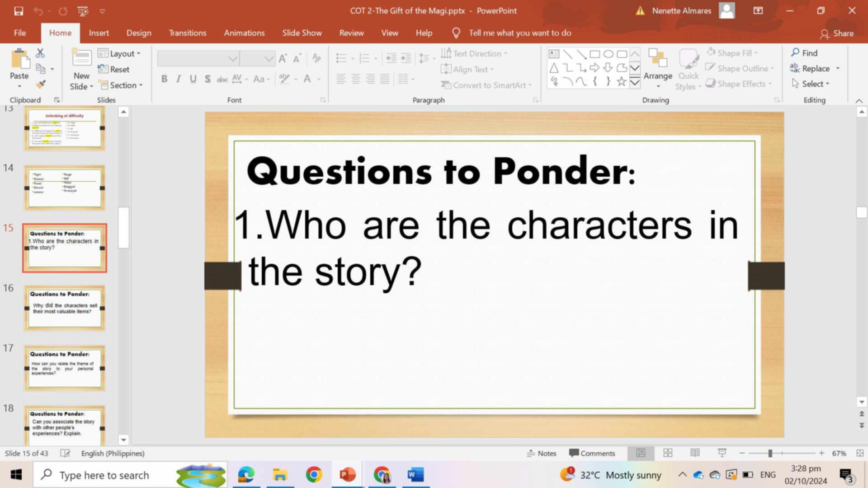Toggle Bold formatting

(164, 79)
